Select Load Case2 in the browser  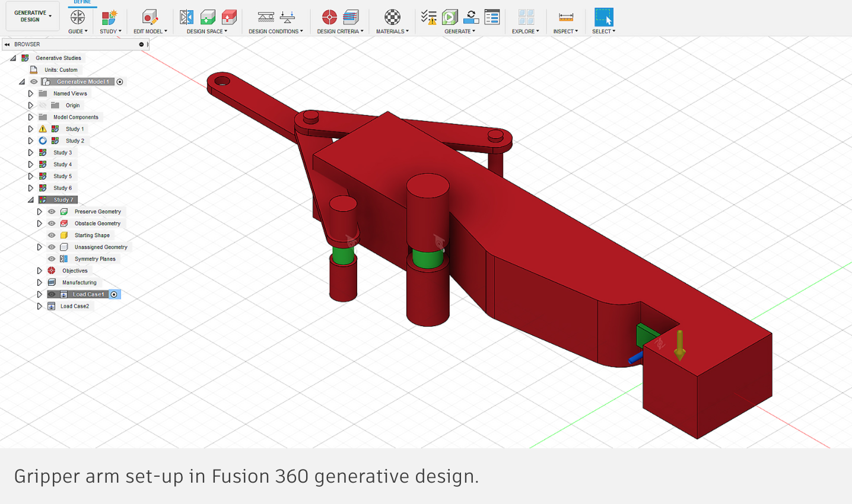75,307
